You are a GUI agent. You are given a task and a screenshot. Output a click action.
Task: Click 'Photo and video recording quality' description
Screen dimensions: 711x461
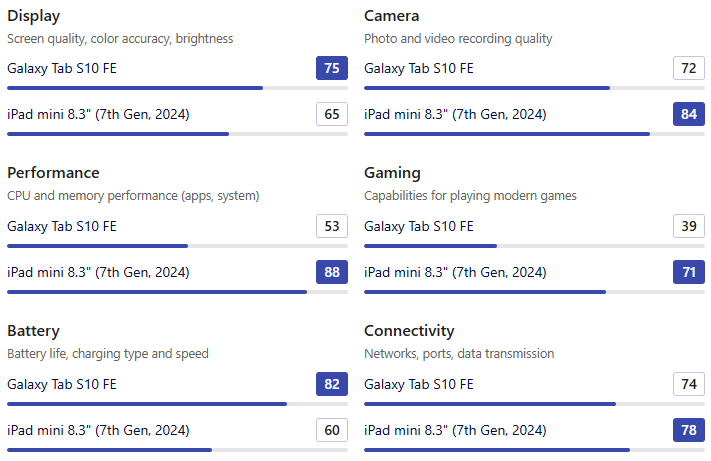pos(458,39)
